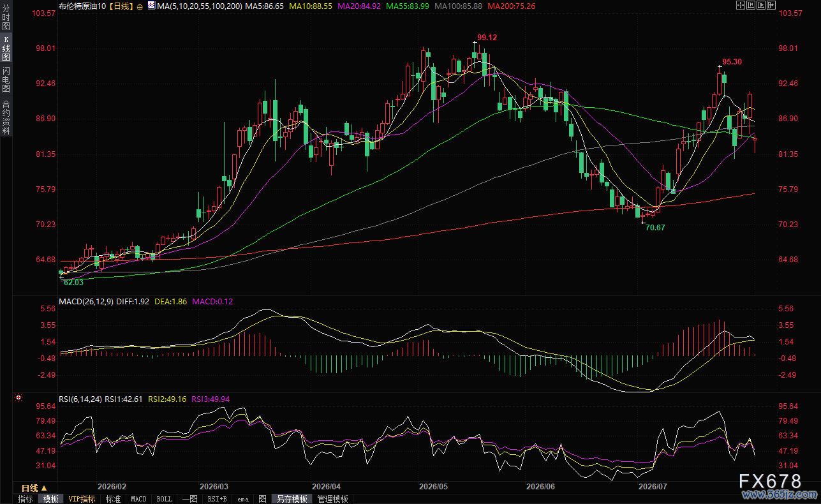Image resolution: width=821 pixels, height=504 pixels.
Task: Apply the 标准 template
Action: tap(114, 499)
